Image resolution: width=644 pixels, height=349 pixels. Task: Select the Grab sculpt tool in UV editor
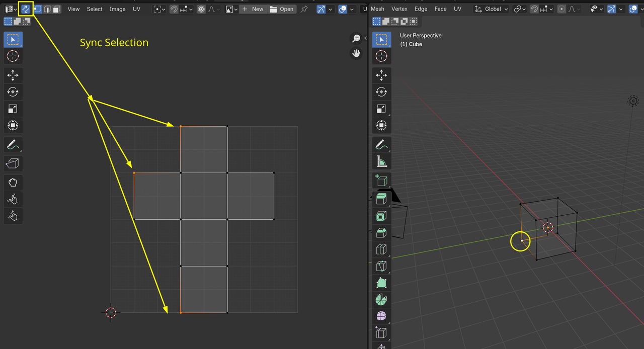pyautogui.click(x=13, y=183)
